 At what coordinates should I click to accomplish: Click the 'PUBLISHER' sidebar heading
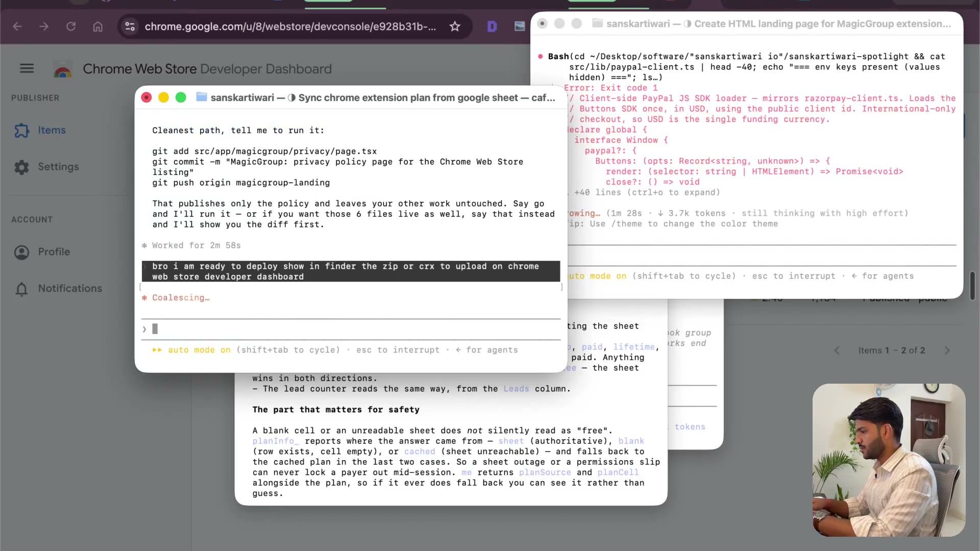[35, 98]
